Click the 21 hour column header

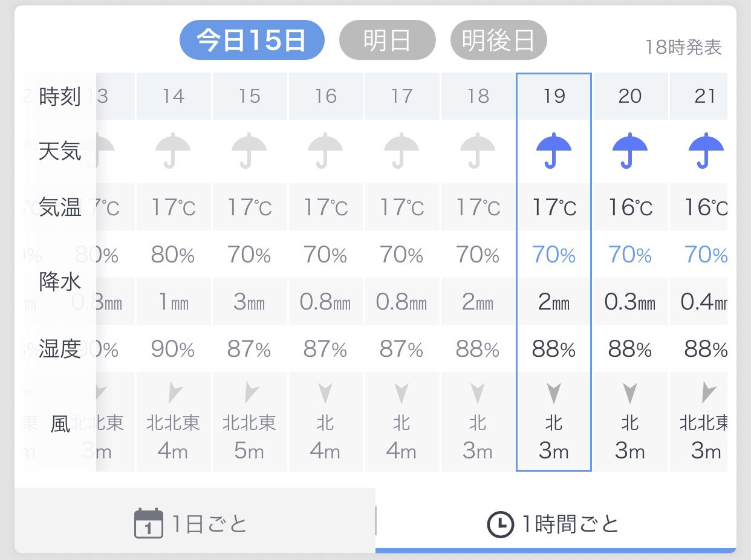pos(704,96)
